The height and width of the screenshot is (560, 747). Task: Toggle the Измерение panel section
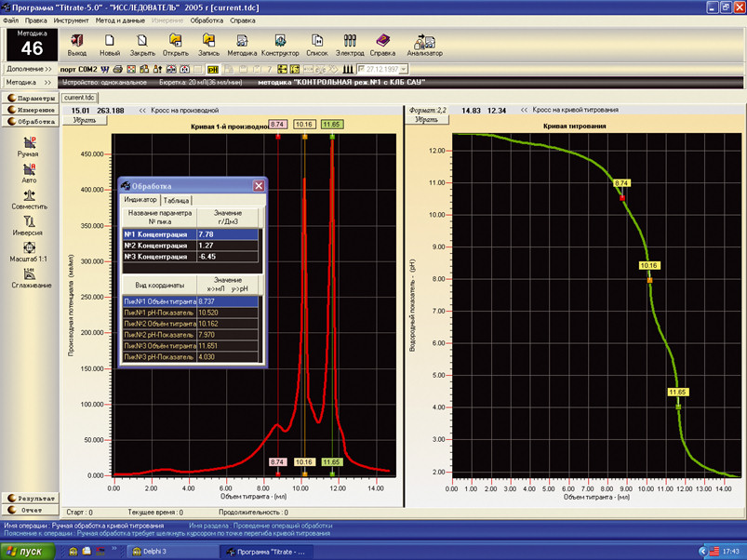point(31,109)
